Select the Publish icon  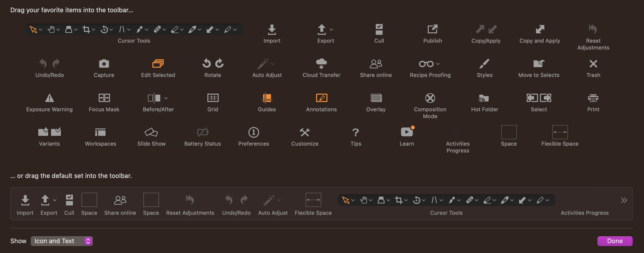tap(432, 29)
